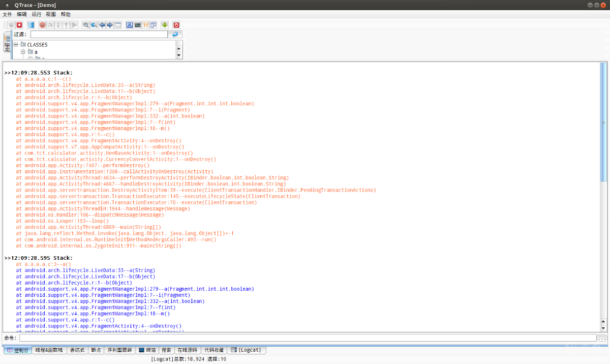This screenshot has height=364, width=610.
Task: Switch to the 在线源码 tab
Action: pos(187,350)
